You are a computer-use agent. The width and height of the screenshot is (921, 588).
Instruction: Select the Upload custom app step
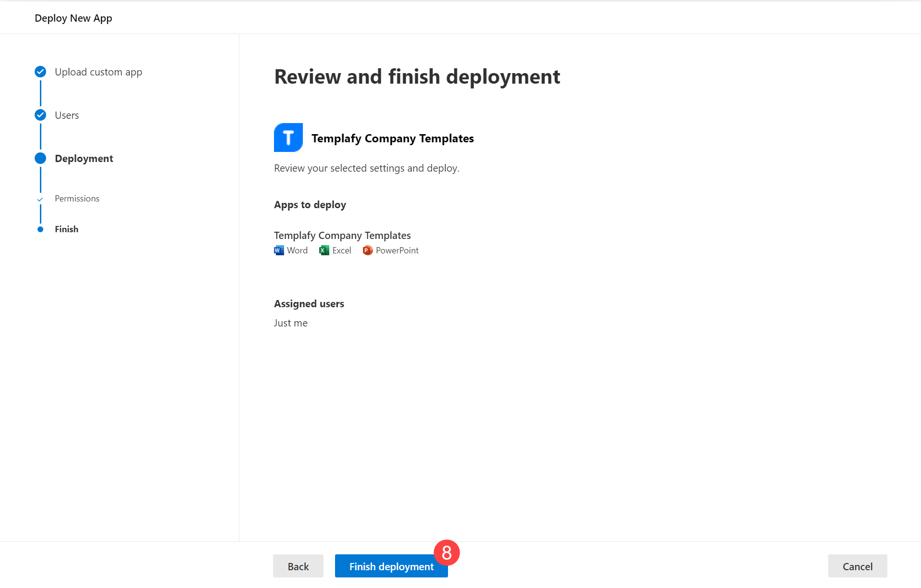[x=98, y=72]
